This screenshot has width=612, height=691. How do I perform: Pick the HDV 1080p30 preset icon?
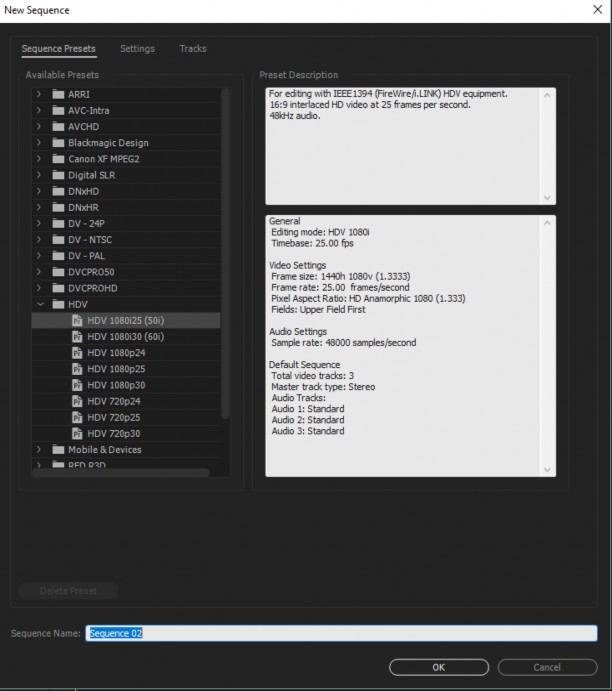[77, 385]
